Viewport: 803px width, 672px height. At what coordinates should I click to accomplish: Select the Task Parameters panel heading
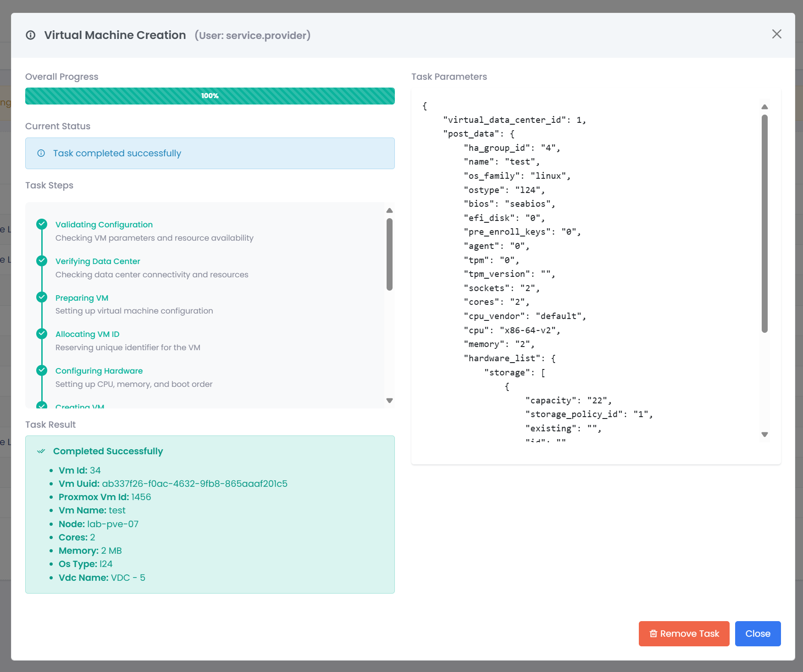tap(449, 77)
